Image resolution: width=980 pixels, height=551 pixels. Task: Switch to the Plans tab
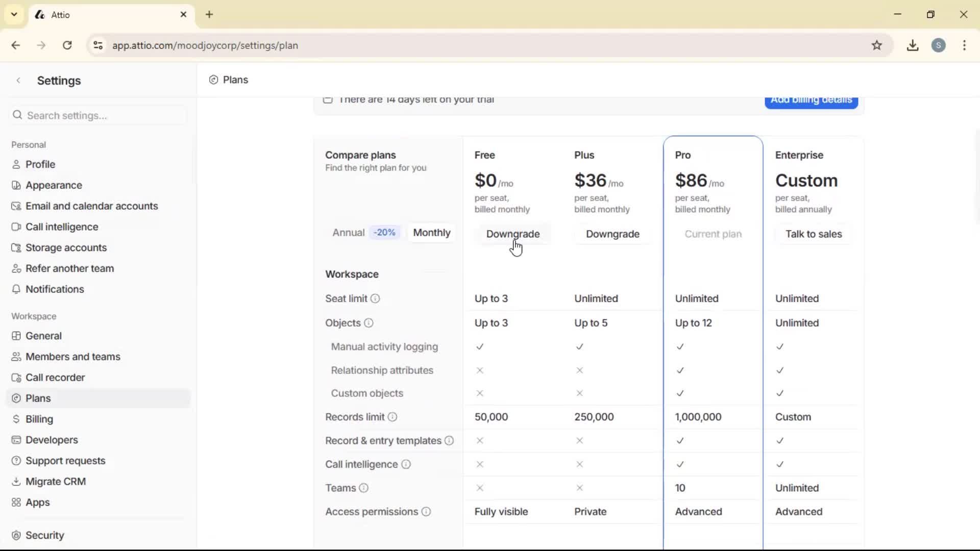click(229, 80)
